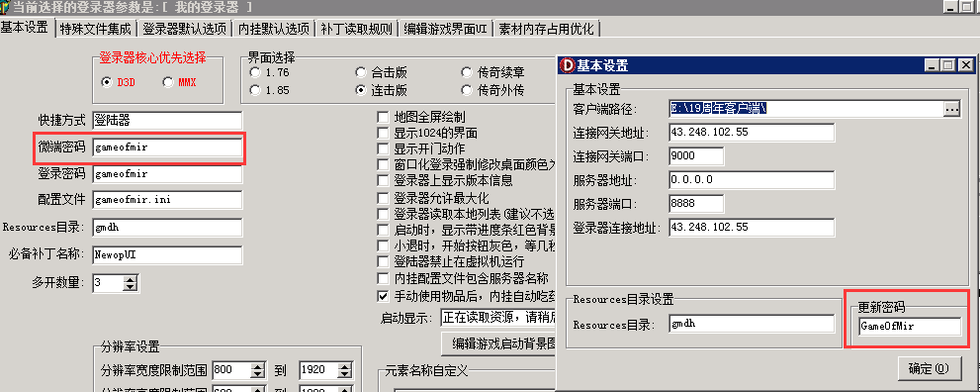
Task: Open the 编辑游戏界面UI tab
Action: point(445,29)
